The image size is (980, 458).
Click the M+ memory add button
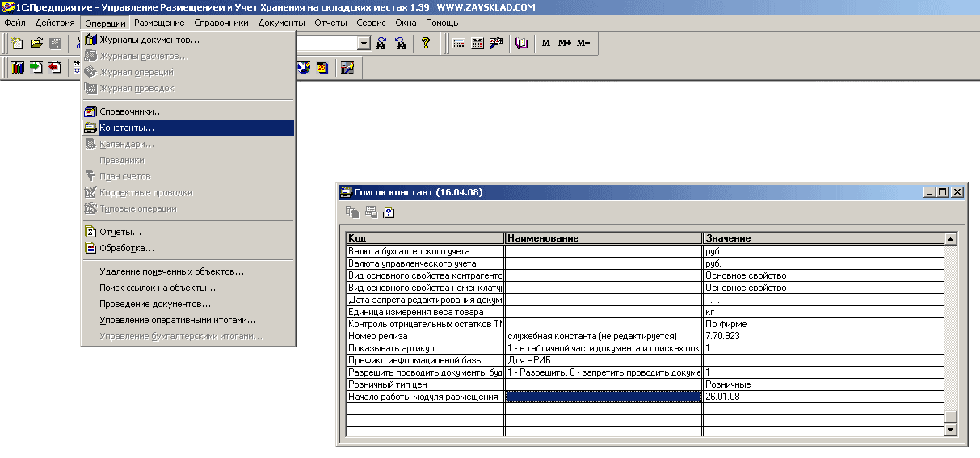pyautogui.click(x=565, y=44)
